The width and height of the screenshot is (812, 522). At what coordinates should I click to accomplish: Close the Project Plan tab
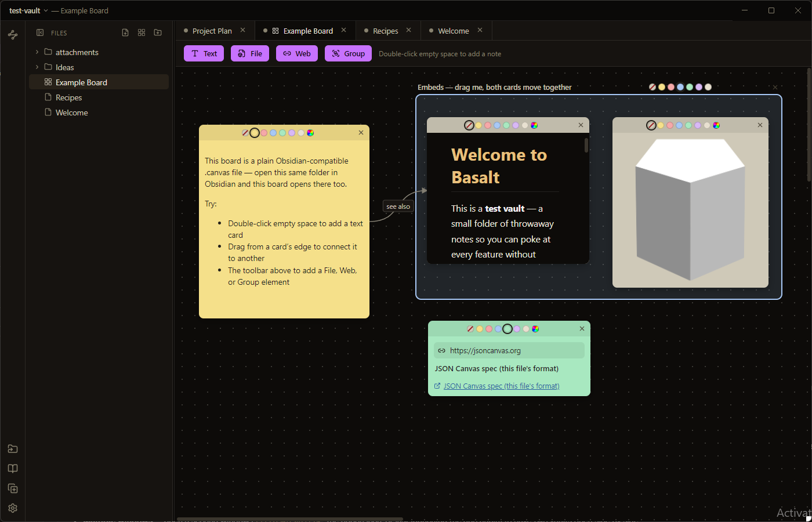coord(242,30)
